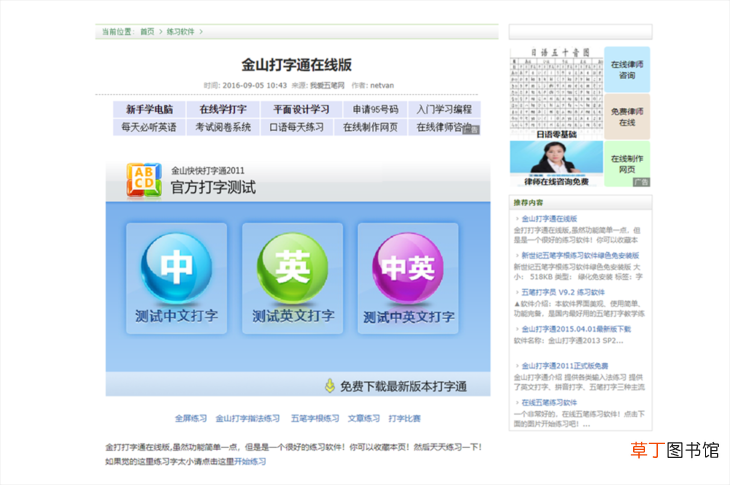Open the 考试阅卷系统 link
This screenshot has height=485, width=730.
(x=223, y=127)
